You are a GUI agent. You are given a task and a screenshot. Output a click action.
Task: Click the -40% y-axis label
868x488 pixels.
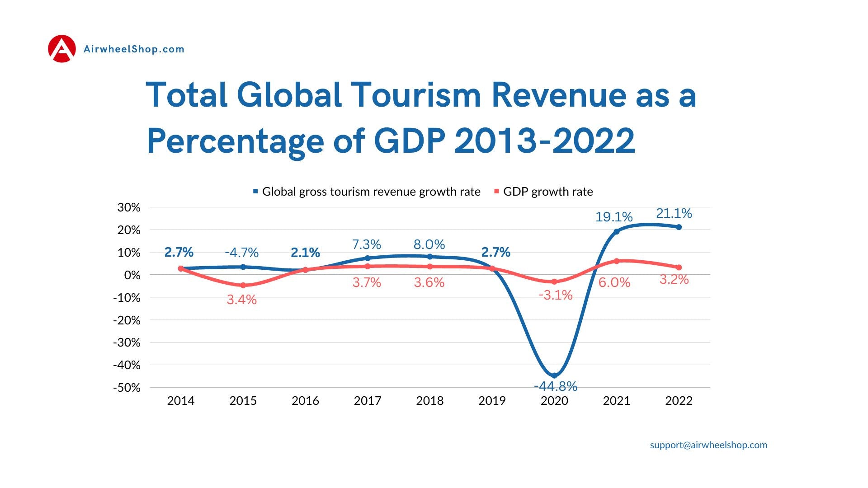pyautogui.click(x=127, y=365)
